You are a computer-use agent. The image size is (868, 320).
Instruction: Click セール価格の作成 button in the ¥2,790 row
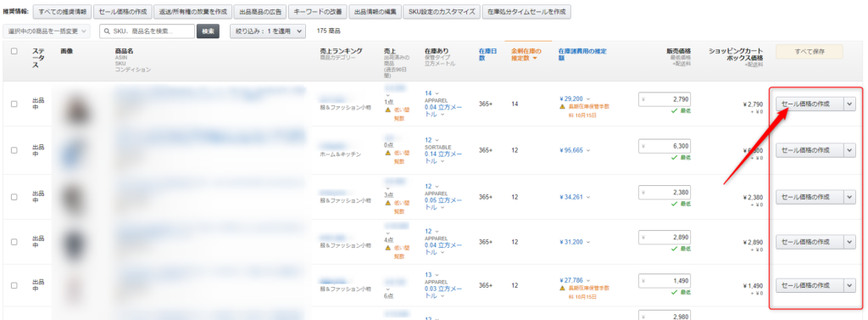810,104
